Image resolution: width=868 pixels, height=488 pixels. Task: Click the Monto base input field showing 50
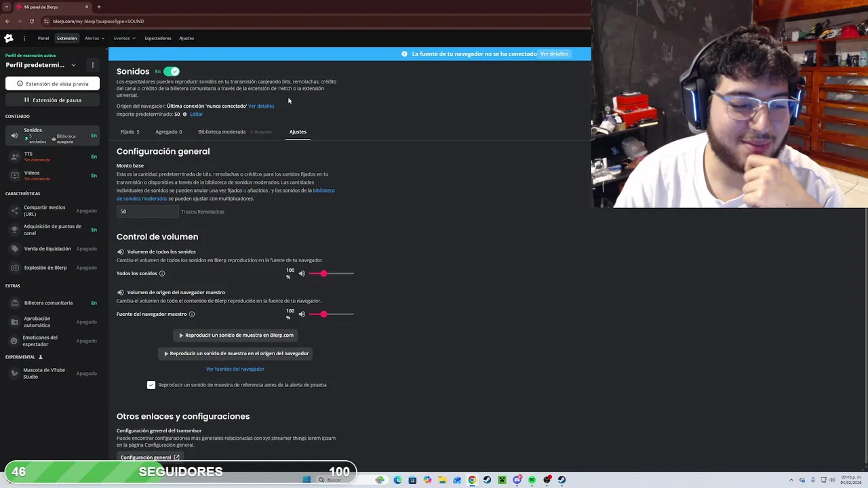(148, 211)
